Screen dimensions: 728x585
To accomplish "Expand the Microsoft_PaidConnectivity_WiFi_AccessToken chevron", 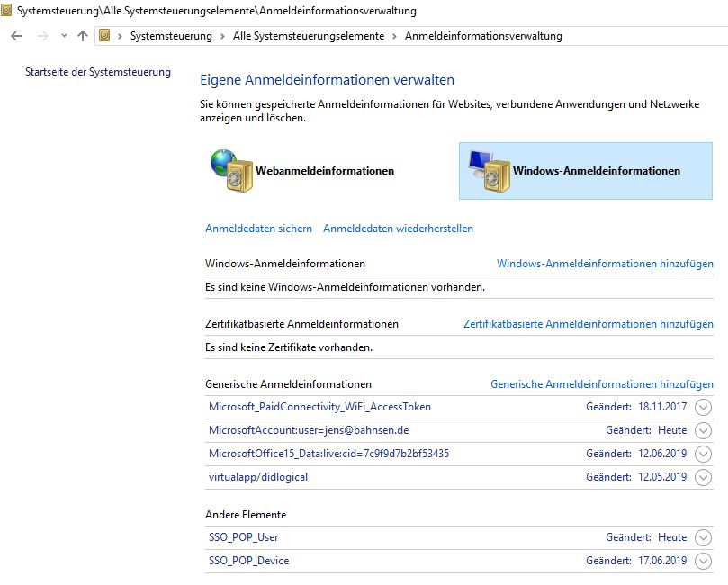I will pos(703,407).
